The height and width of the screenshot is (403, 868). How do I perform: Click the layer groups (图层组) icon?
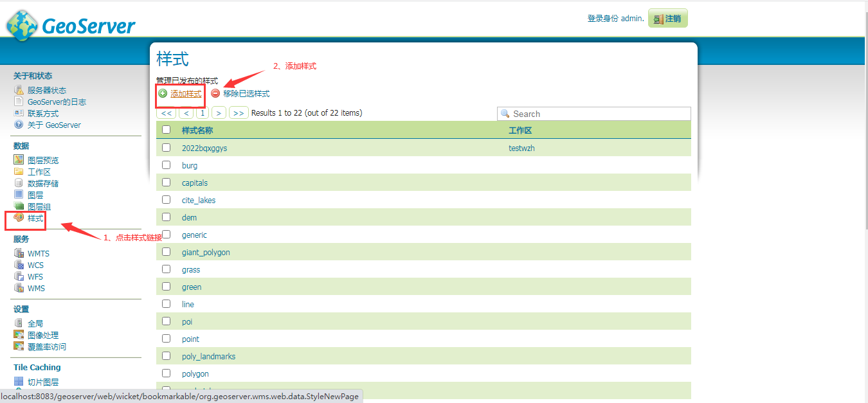tap(19, 206)
